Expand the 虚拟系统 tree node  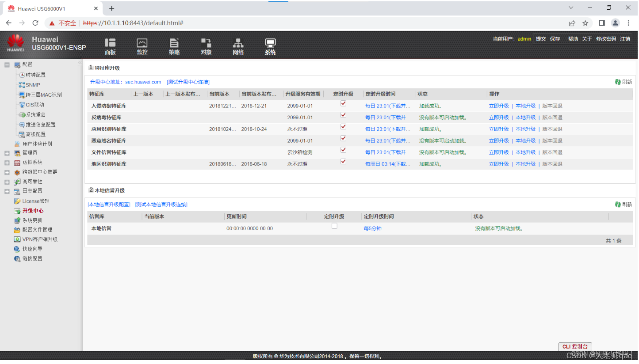[7, 163]
